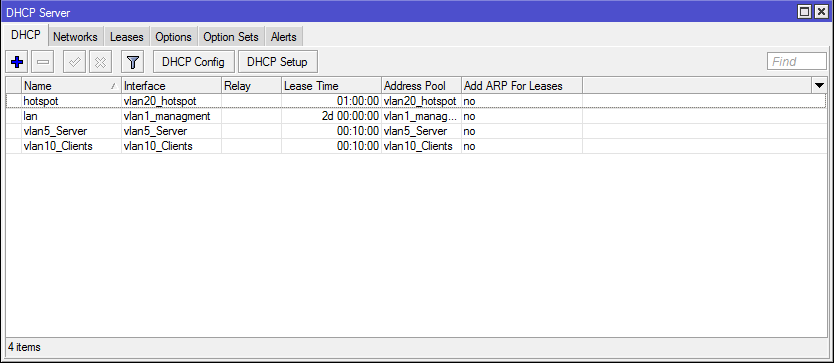Focus the Find search field
The image size is (834, 363).
tap(797, 61)
